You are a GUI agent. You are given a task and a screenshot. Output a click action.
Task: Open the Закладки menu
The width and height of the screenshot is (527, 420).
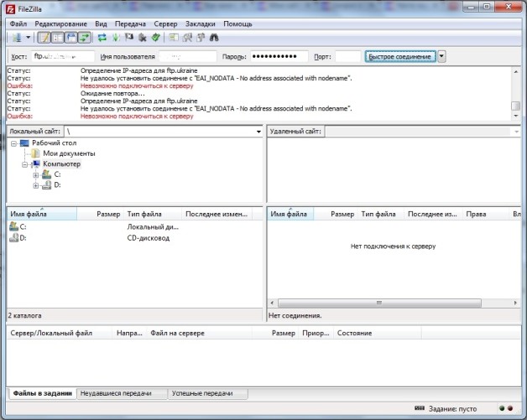(x=204, y=24)
